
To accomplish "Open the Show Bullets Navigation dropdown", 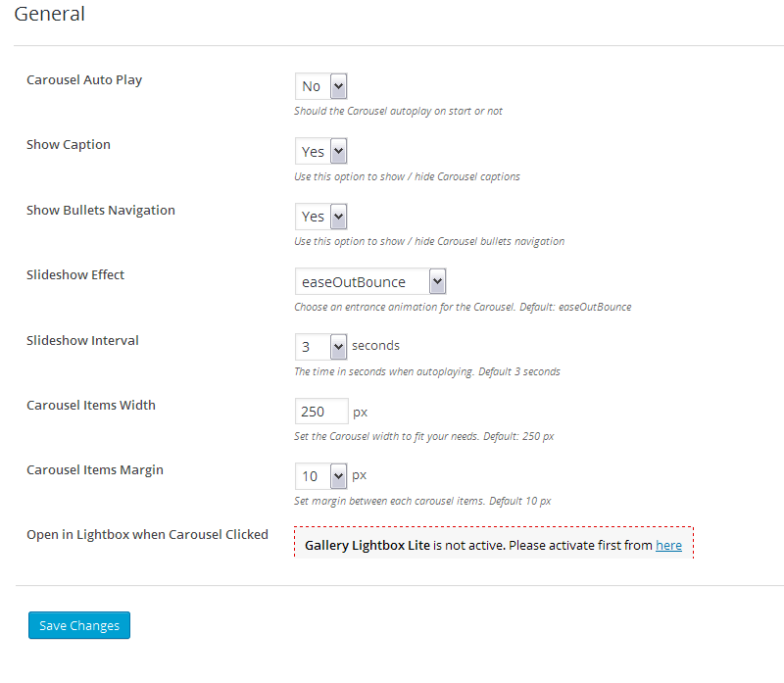I will 321,216.
